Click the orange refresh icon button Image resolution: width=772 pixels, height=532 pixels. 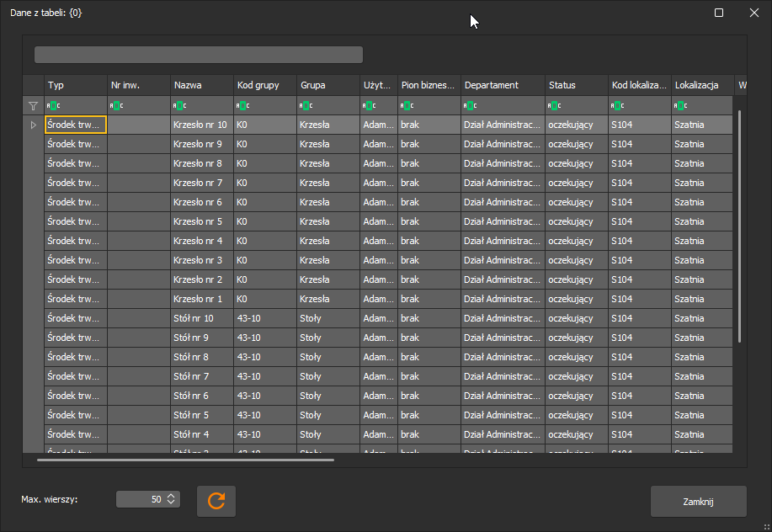point(216,501)
